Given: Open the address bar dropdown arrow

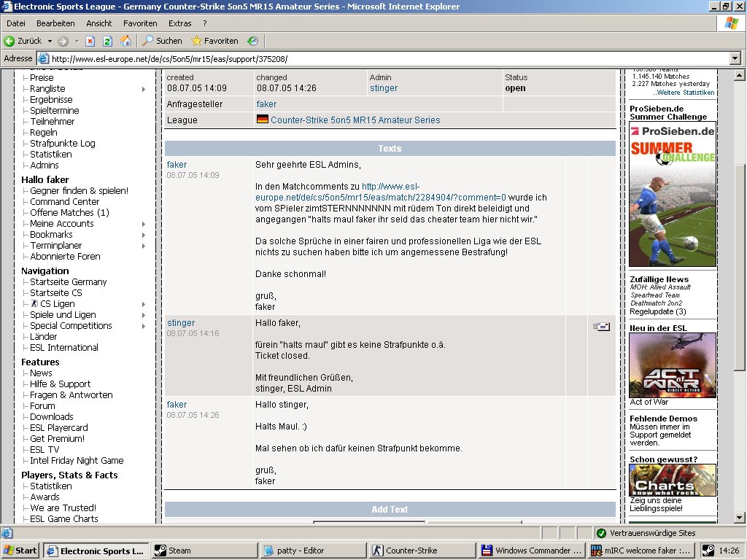Looking at the screenshot, I should (735, 59).
